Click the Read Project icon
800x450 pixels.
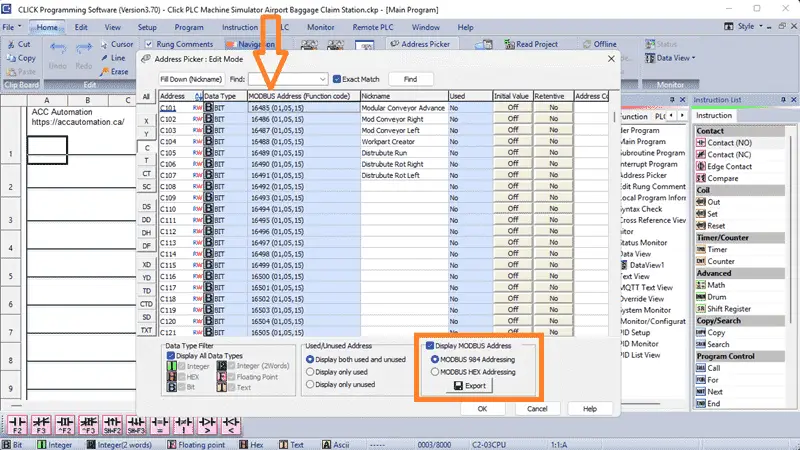(x=509, y=44)
